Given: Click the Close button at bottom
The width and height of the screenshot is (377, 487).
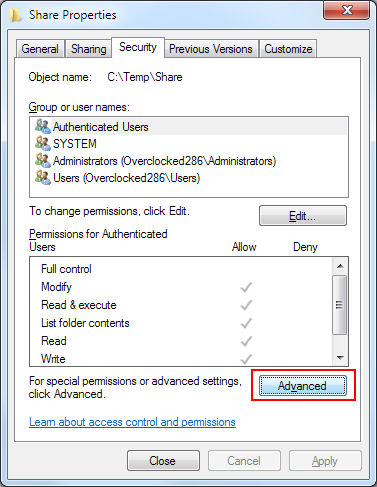Looking at the screenshot, I should [163, 461].
